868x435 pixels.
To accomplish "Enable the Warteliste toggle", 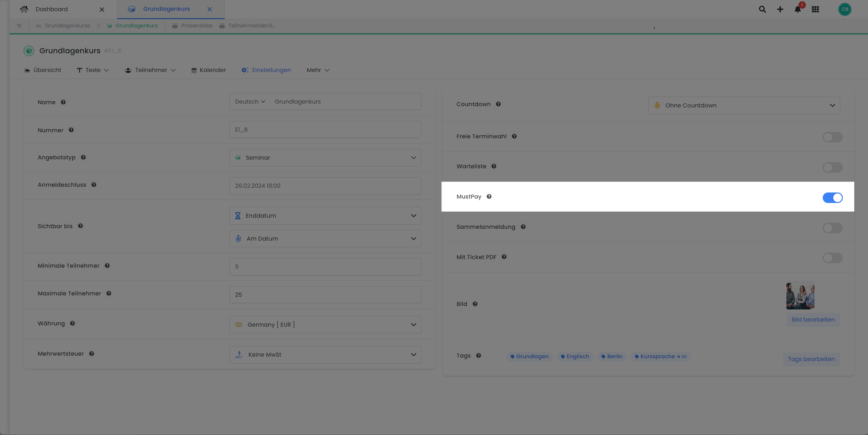I will (832, 167).
